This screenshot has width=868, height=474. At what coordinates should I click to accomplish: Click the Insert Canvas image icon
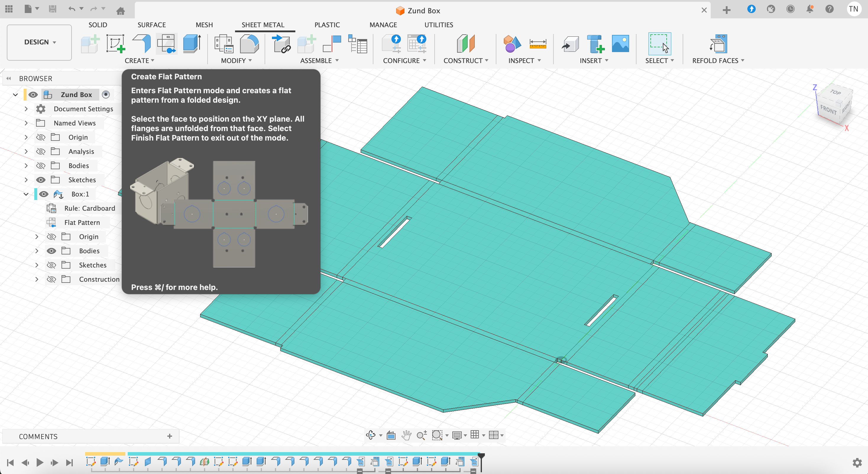[620, 43]
